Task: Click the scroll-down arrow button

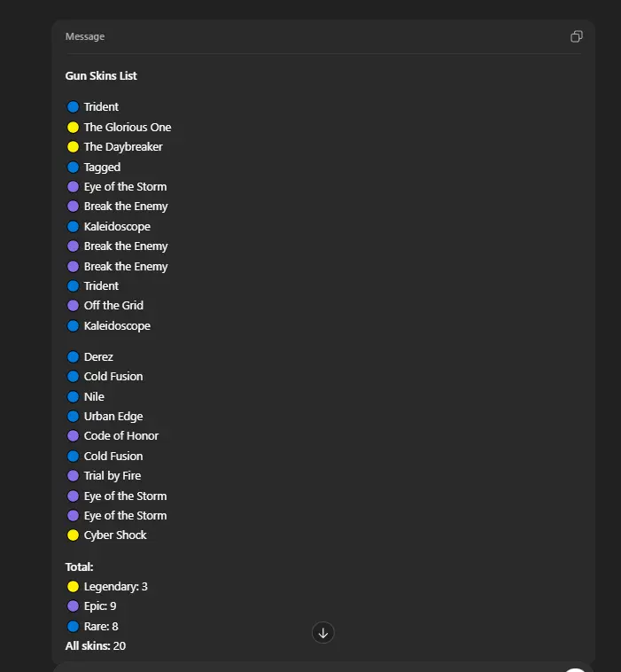Action: [323, 632]
